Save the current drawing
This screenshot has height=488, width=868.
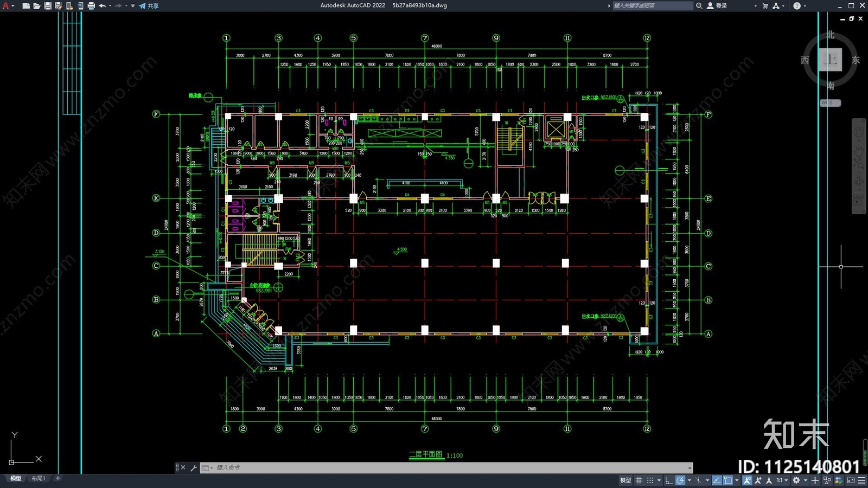(48, 5)
